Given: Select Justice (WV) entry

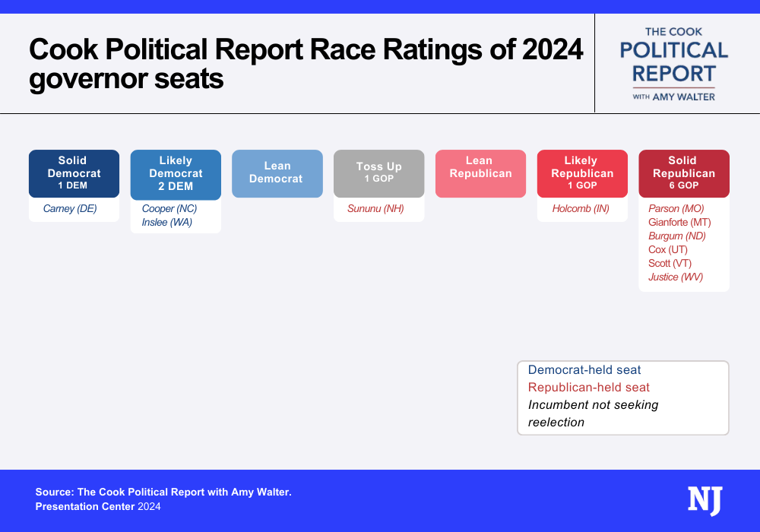Looking at the screenshot, I should pyautogui.click(x=676, y=277).
